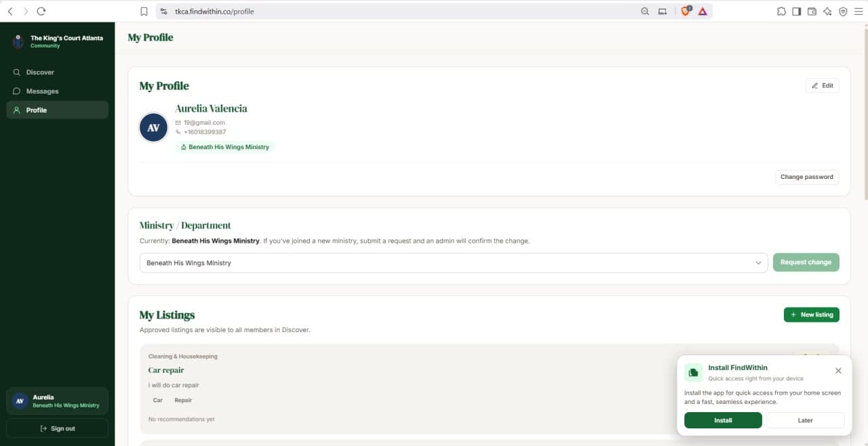
Task: Click the My Listings heading
Action: 167,315
